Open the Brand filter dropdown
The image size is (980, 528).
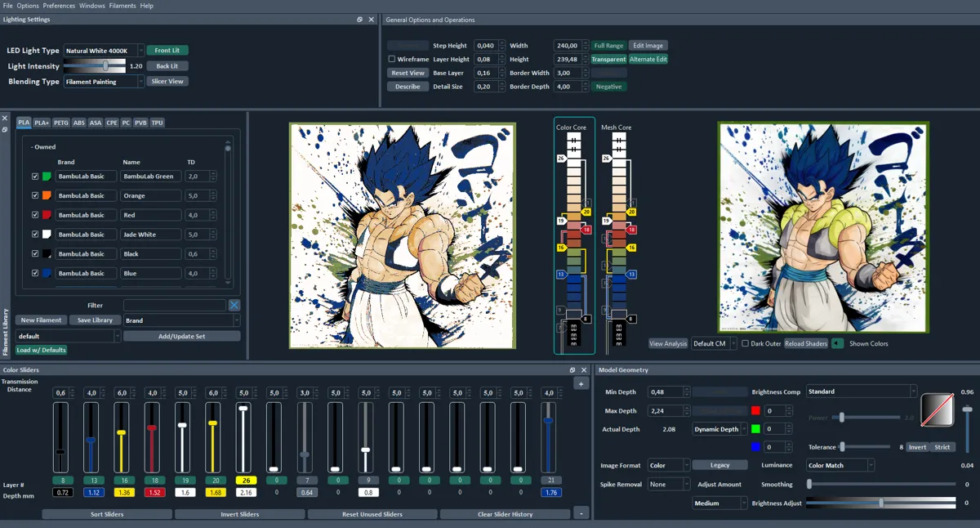181,320
